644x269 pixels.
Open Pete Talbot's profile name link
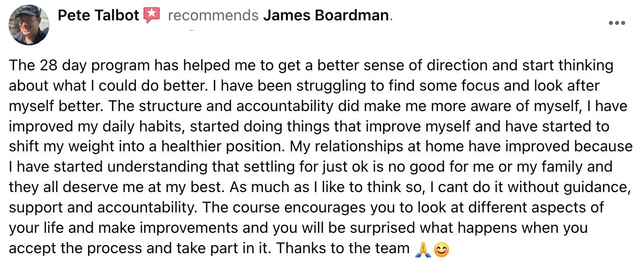point(98,15)
